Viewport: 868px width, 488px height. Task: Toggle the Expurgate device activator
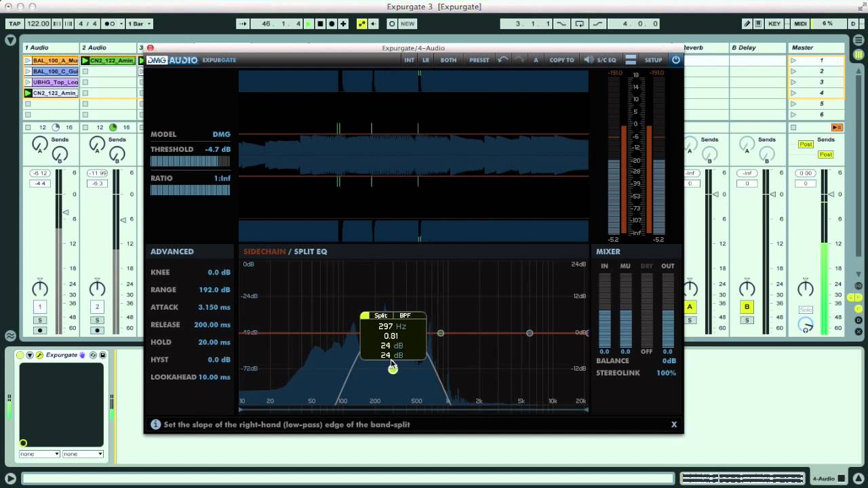[x=20, y=355]
